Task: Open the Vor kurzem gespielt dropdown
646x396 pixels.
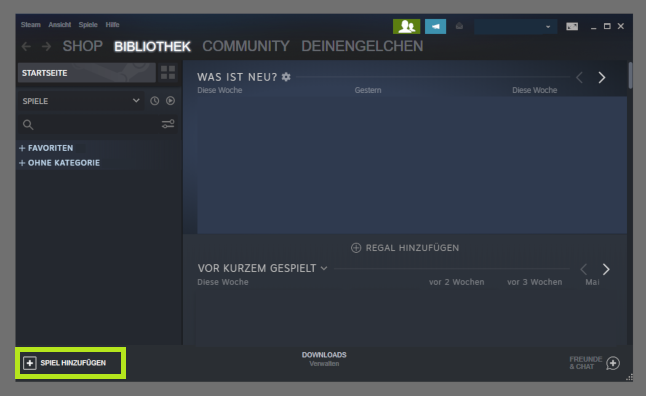Action: tap(324, 268)
